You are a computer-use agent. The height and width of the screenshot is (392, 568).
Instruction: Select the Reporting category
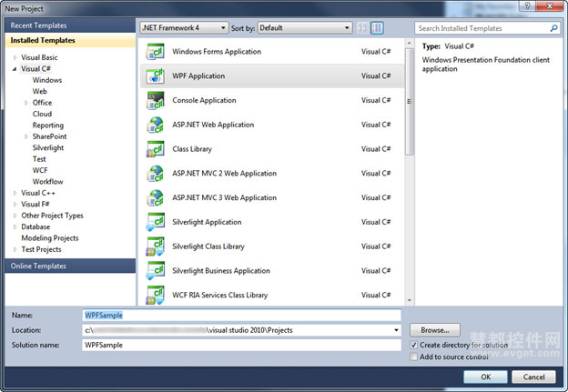[x=48, y=126]
